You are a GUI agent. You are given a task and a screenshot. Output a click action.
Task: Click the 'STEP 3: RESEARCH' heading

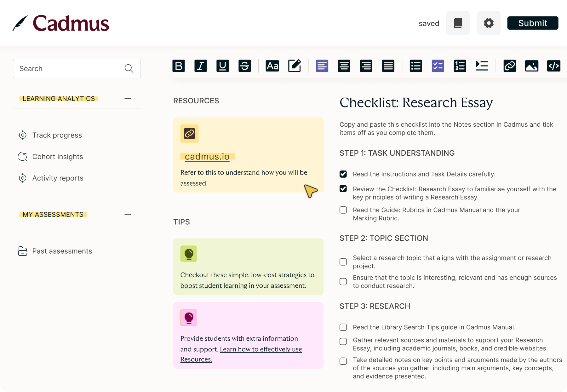[375, 306]
